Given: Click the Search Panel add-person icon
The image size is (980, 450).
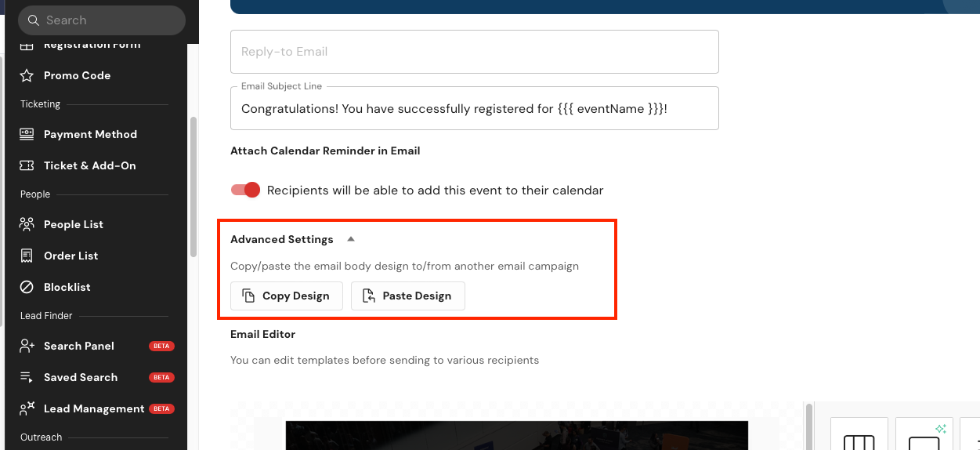Looking at the screenshot, I should (x=27, y=346).
